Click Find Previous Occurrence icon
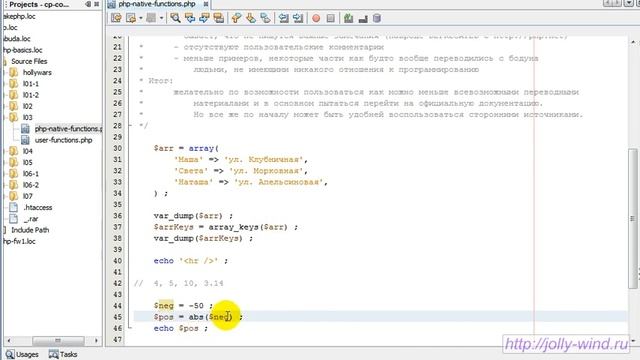Viewport: 640px width, 360px height. [190, 18]
